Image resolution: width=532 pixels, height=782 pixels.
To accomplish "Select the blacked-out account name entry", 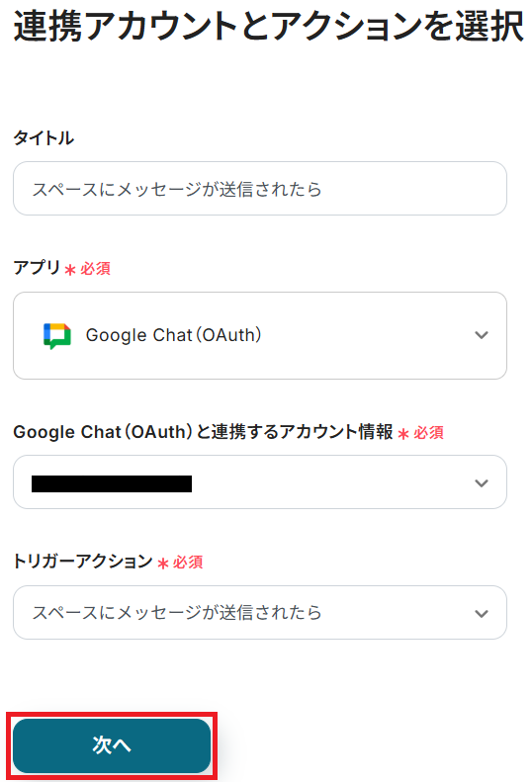I will 112,483.
